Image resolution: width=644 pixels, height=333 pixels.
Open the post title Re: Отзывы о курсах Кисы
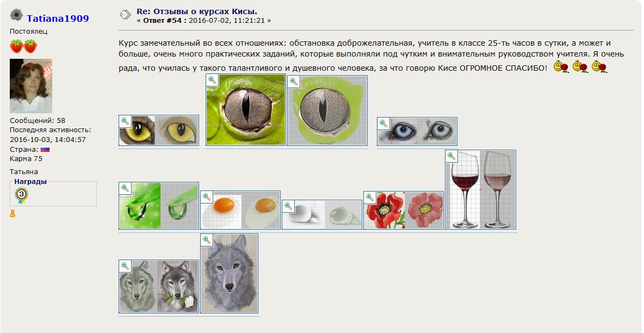(197, 11)
